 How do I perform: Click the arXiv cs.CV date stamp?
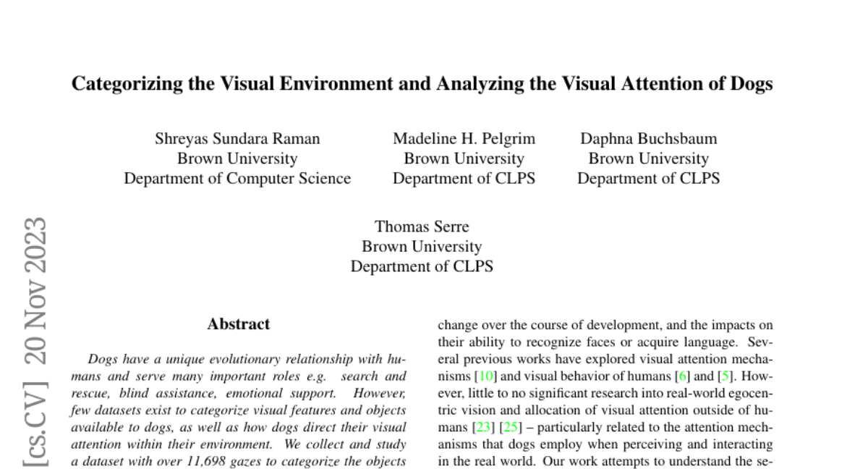[x=36, y=342]
